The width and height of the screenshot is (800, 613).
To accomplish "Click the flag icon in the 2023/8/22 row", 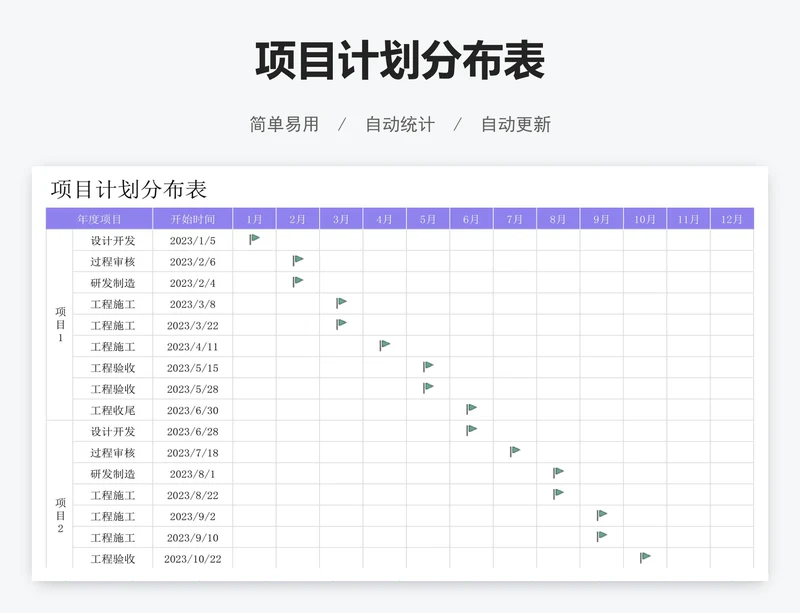I will coord(558,494).
